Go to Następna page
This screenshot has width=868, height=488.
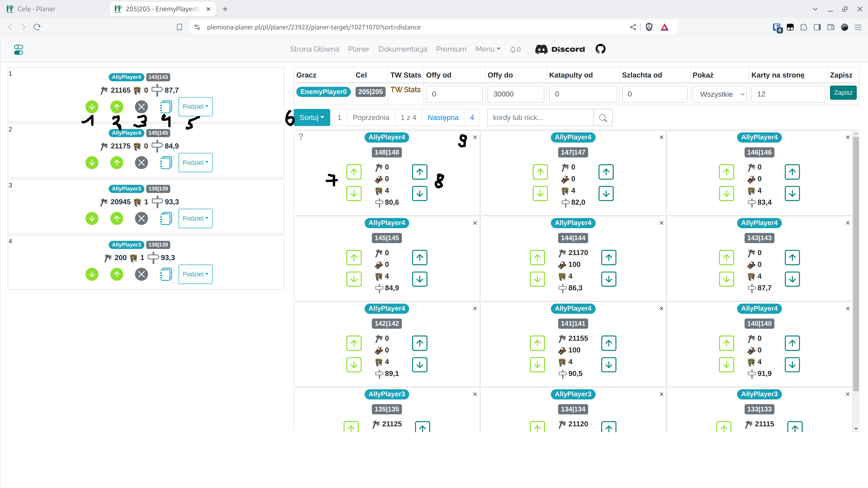tap(443, 117)
